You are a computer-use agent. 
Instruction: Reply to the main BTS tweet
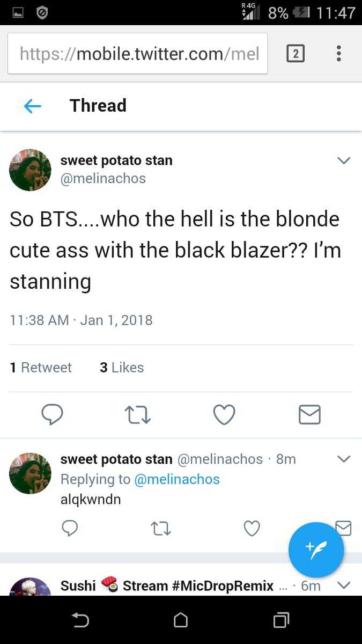pyautogui.click(x=52, y=414)
